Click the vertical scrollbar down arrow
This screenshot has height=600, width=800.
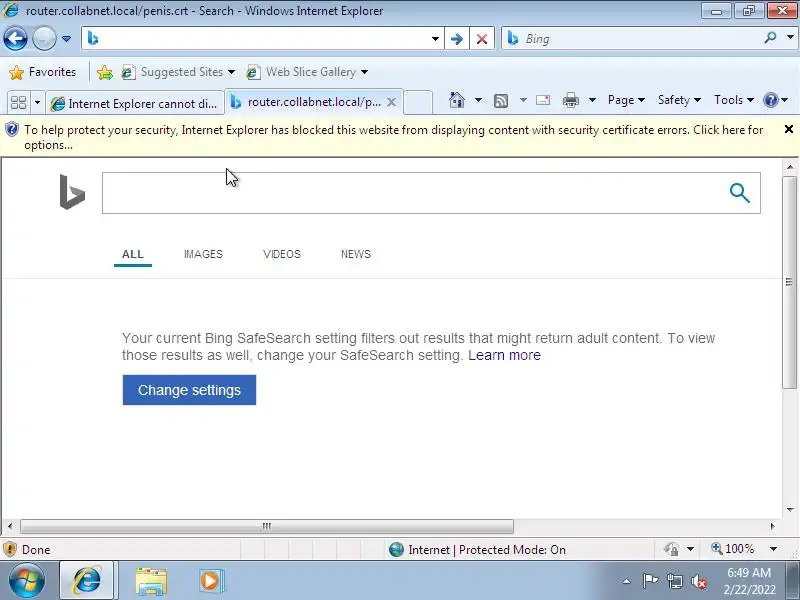[x=790, y=509]
